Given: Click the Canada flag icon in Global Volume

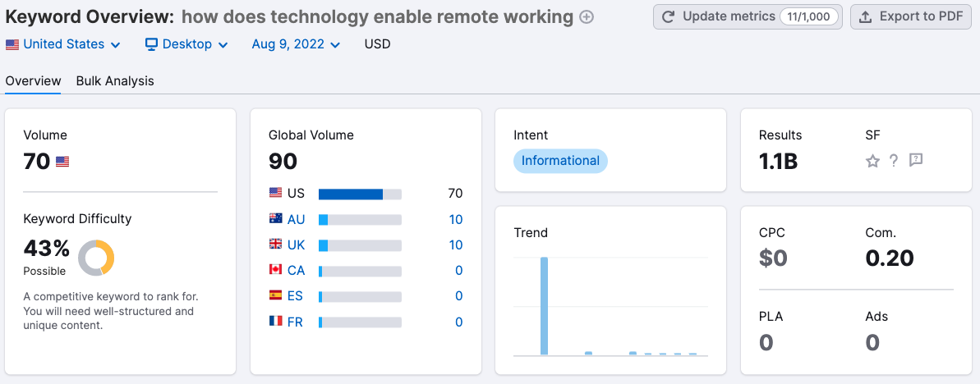Looking at the screenshot, I should point(276,270).
